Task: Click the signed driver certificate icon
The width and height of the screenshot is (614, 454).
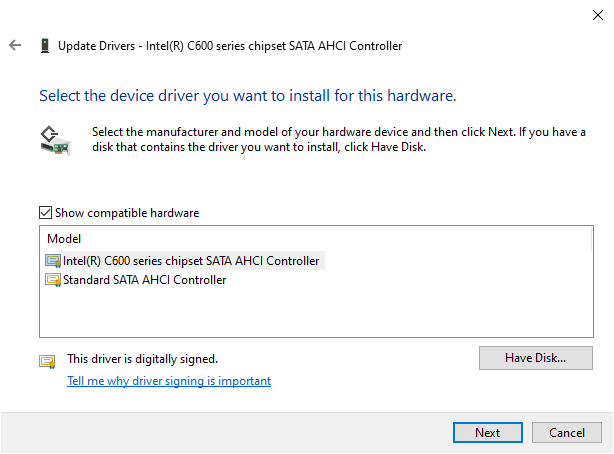Action: [47, 362]
